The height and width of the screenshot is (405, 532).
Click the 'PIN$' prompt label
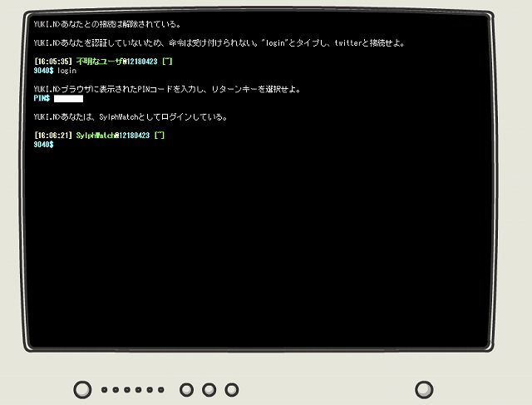pos(42,98)
